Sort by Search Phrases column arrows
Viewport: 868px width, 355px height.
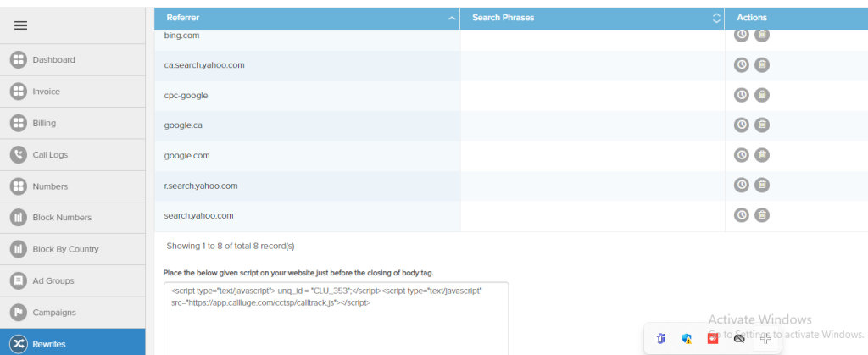tap(717, 18)
